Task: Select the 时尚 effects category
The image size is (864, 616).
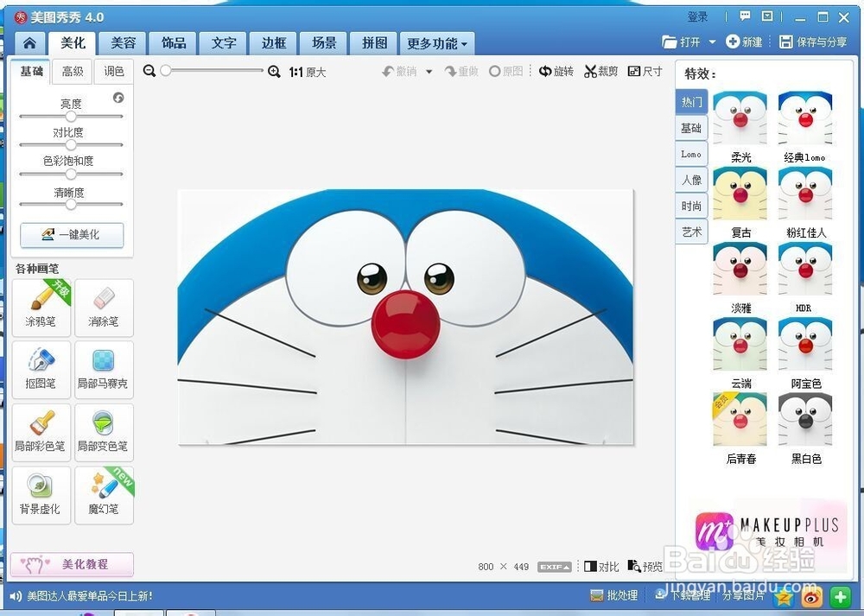Action: (x=691, y=206)
